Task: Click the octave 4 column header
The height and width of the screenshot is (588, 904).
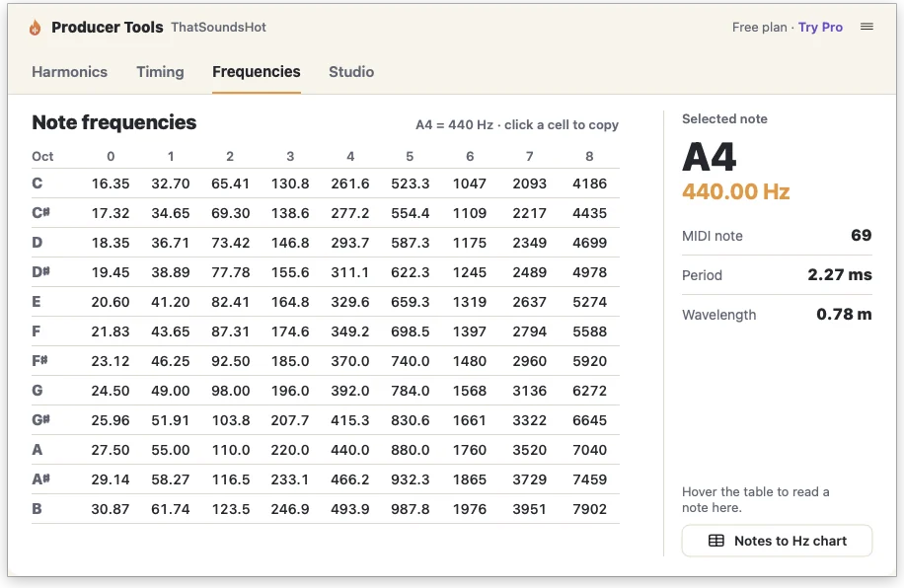Action: pyautogui.click(x=350, y=156)
